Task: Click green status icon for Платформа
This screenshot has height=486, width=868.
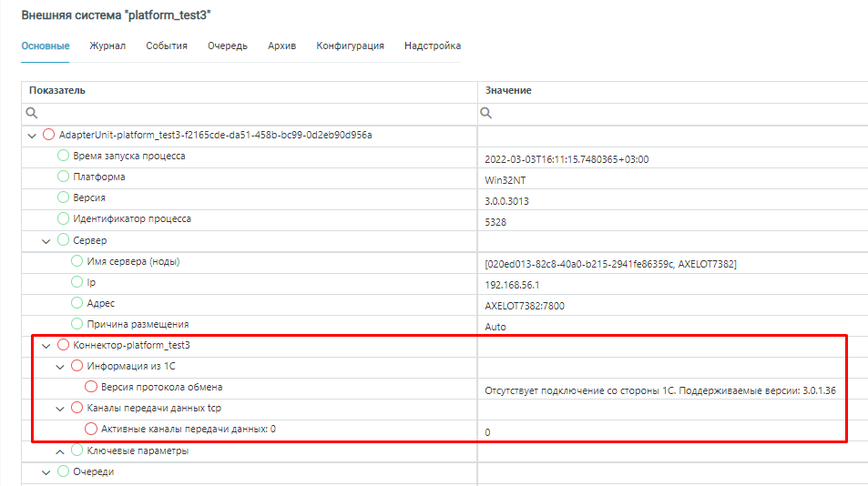Action: (63, 177)
